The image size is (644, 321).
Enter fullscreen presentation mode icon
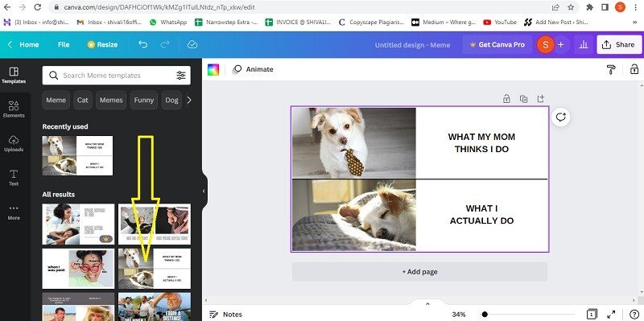[611, 315]
